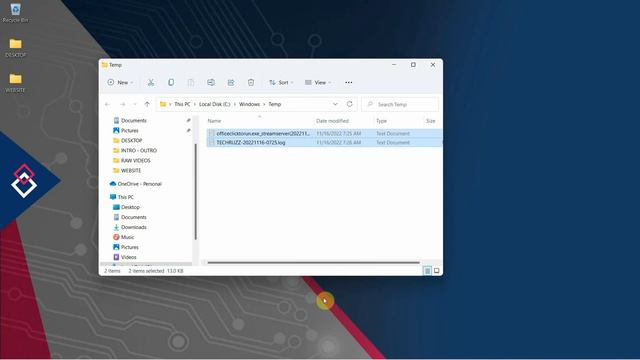Click the Delete trash icon
The width and height of the screenshot is (640, 360).
click(251, 82)
